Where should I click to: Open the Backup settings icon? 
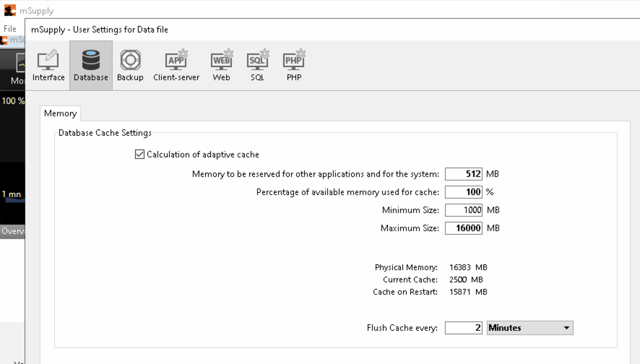point(130,65)
